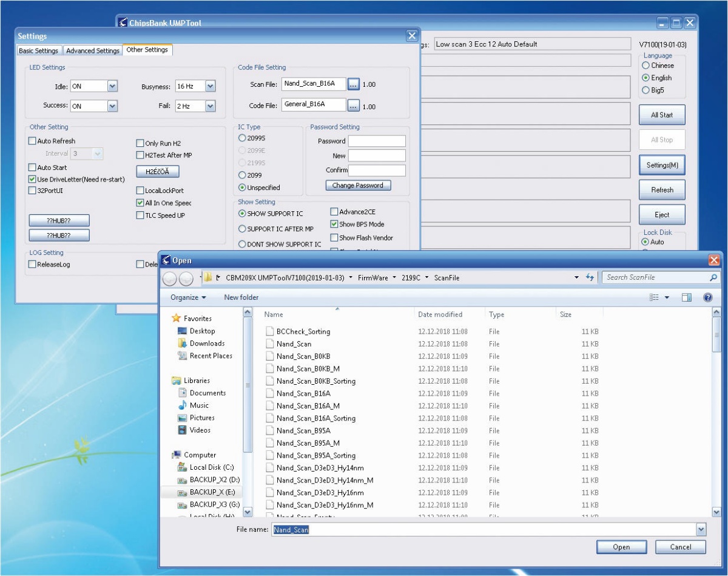Click the file icon beside BCCheck_Sorting

coord(270,331)
